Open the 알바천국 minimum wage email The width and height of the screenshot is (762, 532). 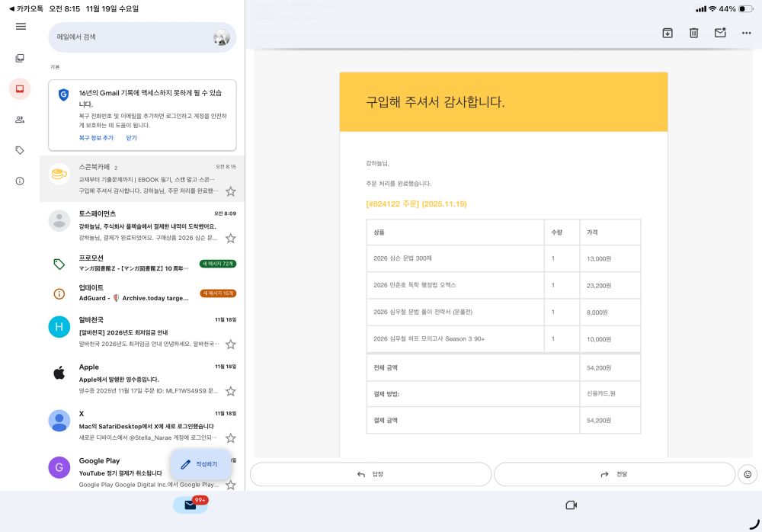pyautogui.click(x=142, y=332)
